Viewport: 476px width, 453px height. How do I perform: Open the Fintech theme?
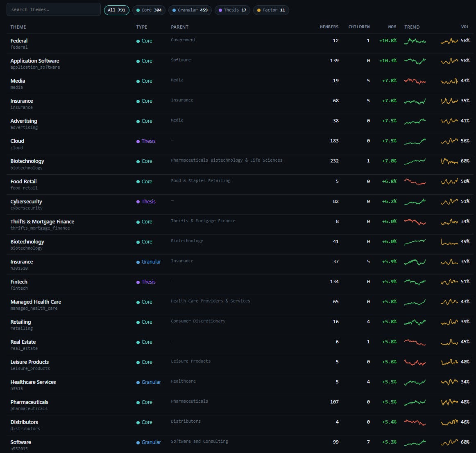pyautogui.click(x=19, y=282)
